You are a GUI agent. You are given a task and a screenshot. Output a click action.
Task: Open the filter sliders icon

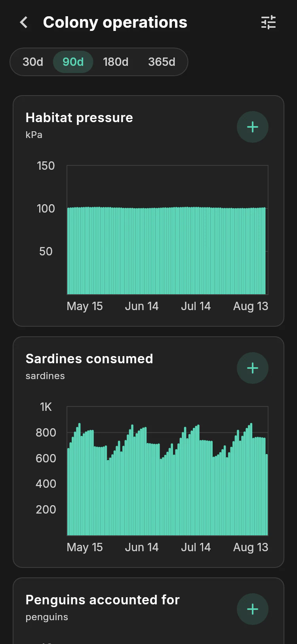click(x=268, y=23)
